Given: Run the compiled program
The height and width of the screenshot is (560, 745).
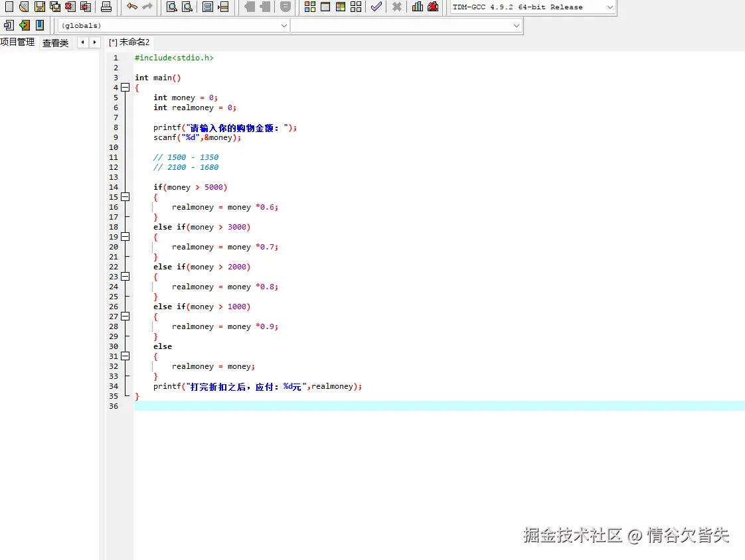Looking at the screenshot, I should tap(325, 7).
